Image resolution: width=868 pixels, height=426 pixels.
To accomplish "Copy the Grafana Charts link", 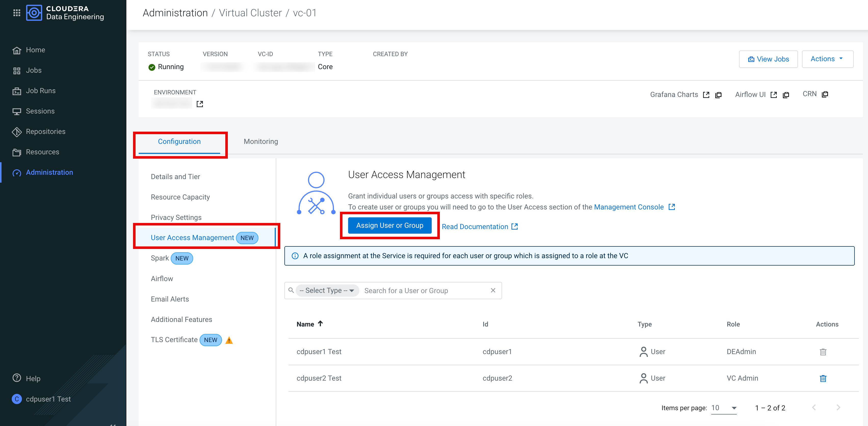I will [718, 95].
